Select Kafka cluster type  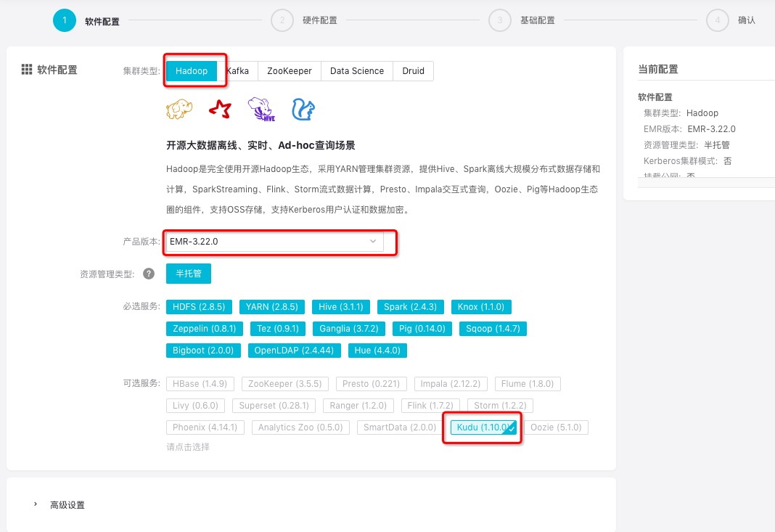point(238,70)
